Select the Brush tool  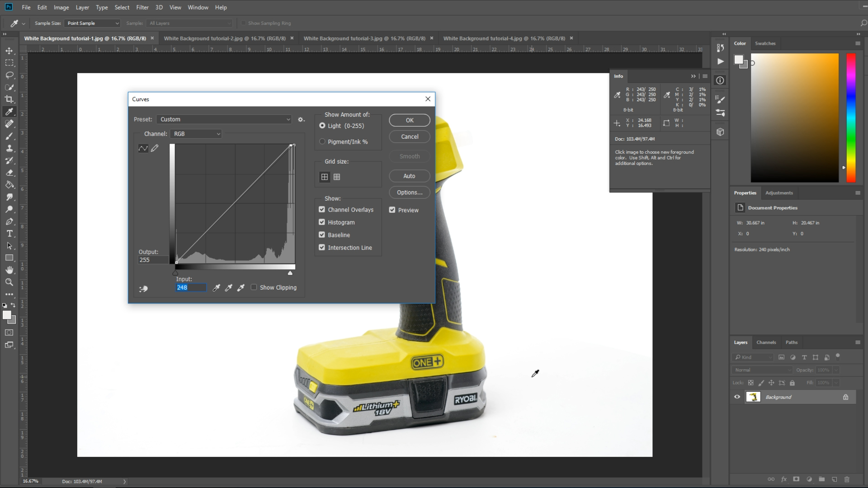pos(9,136)
